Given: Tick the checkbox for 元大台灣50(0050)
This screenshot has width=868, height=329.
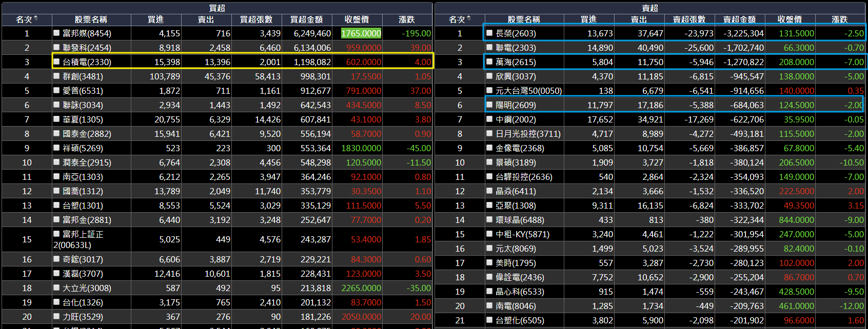Looking at the screenshot, I should coord(489,90).
